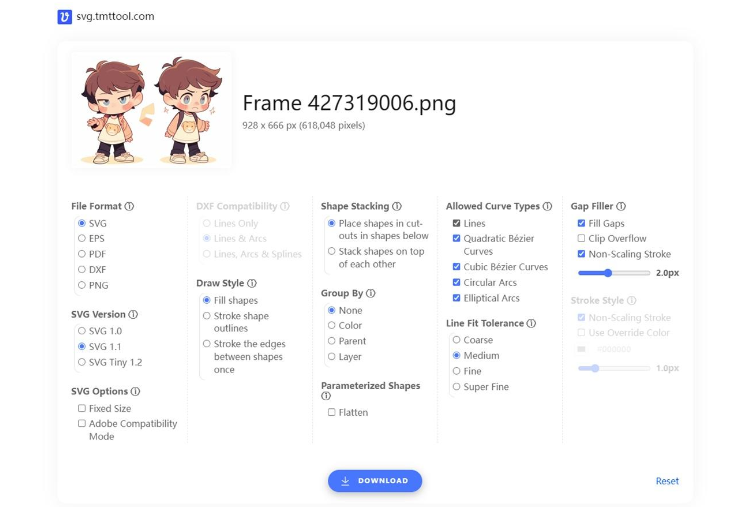Viewport: 741px width, 507px height.
Task: Toggle Elliptical Arcs checkbox
Action: tap(457, 298)
